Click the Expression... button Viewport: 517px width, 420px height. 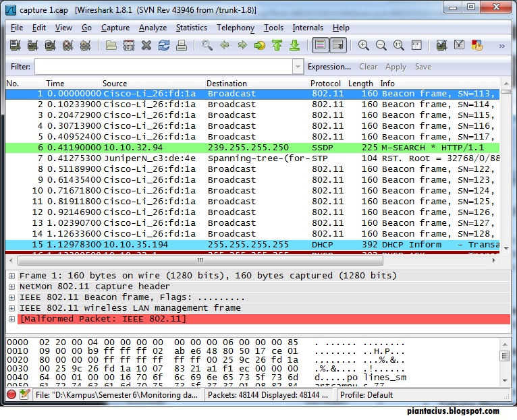click(x=329, y=67)
